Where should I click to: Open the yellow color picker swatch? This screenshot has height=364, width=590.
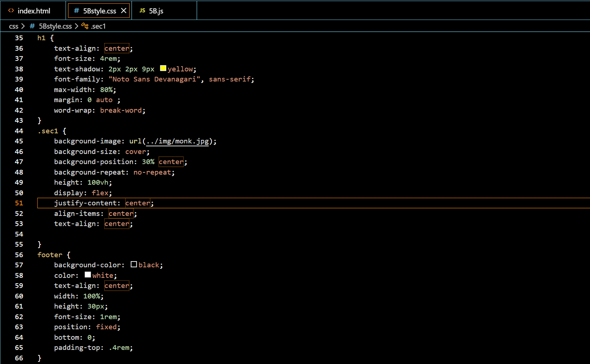click(163, 68)
